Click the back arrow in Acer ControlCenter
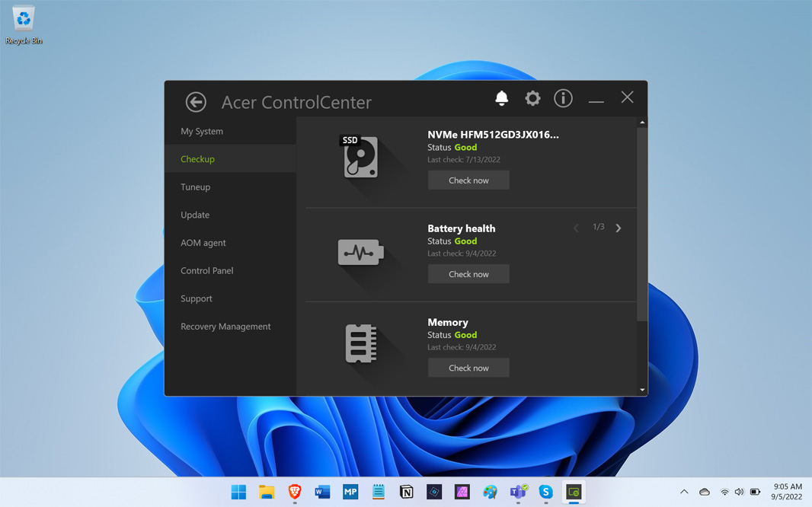 (196, 102)
